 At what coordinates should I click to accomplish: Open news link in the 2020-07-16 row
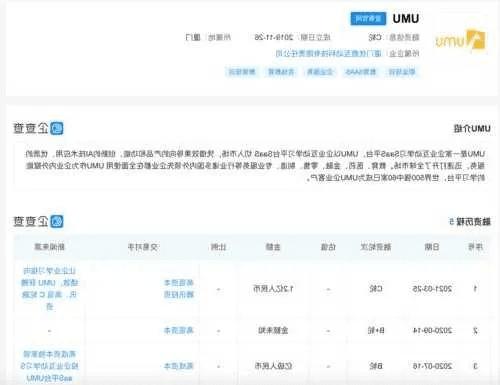point(50,366)
